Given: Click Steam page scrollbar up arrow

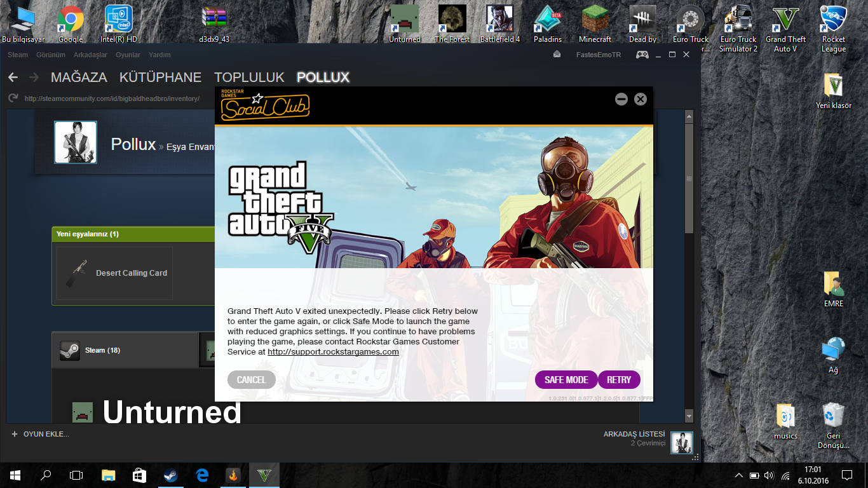Looking at the screenshot, I should click(x=689, y=116).
